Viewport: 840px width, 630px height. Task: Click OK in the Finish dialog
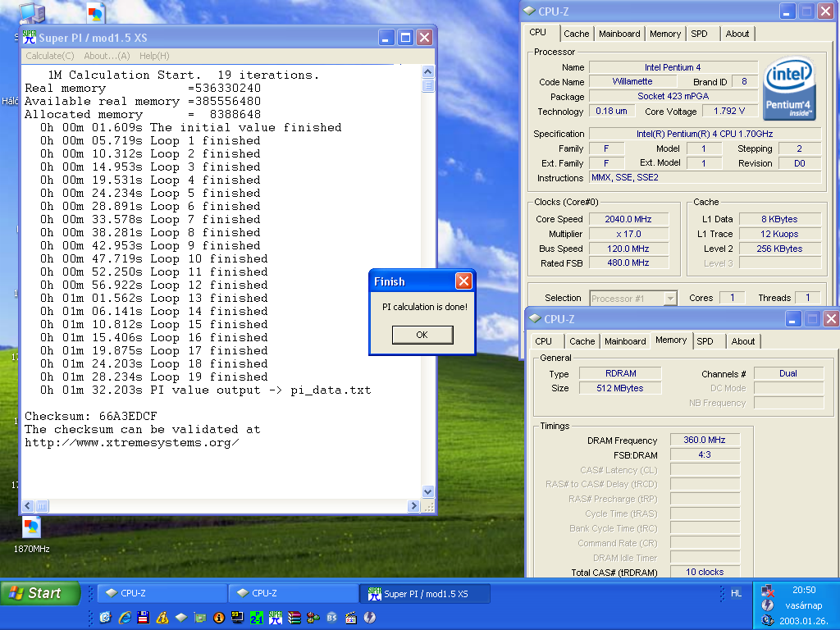[x=422, y=335]
